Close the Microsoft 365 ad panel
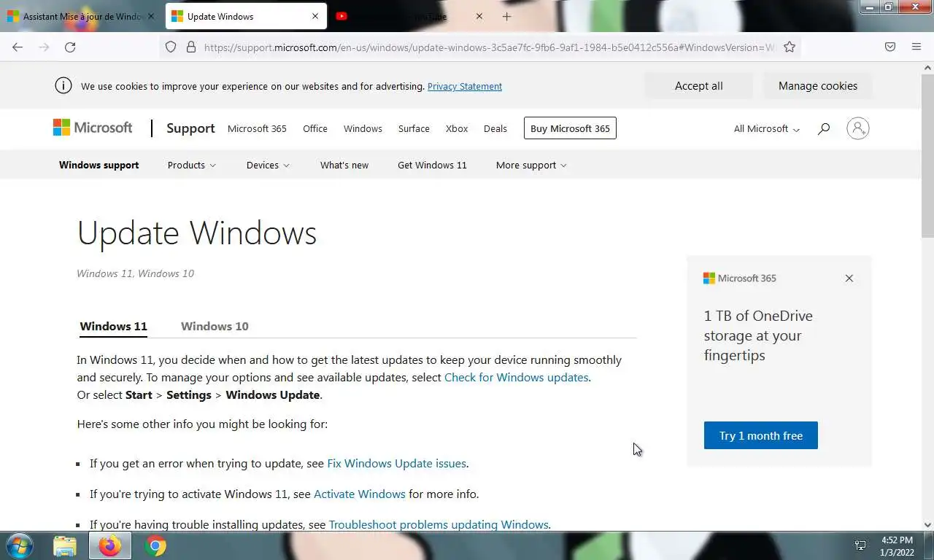Screen dimensions: 934x560 849,279
